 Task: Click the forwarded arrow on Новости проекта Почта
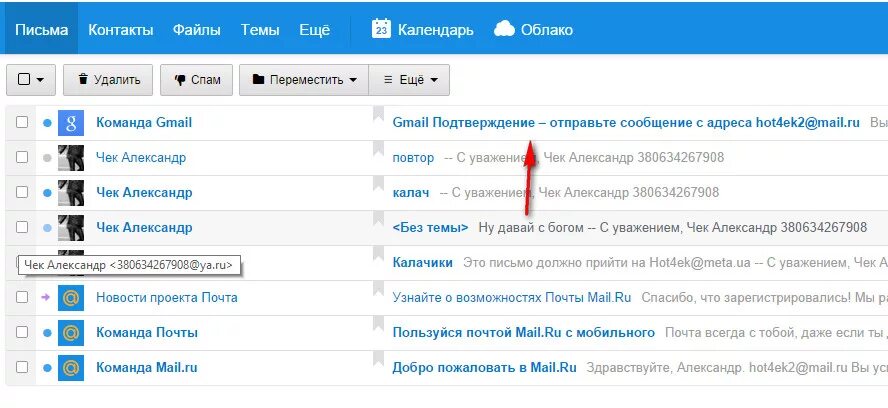46,298
